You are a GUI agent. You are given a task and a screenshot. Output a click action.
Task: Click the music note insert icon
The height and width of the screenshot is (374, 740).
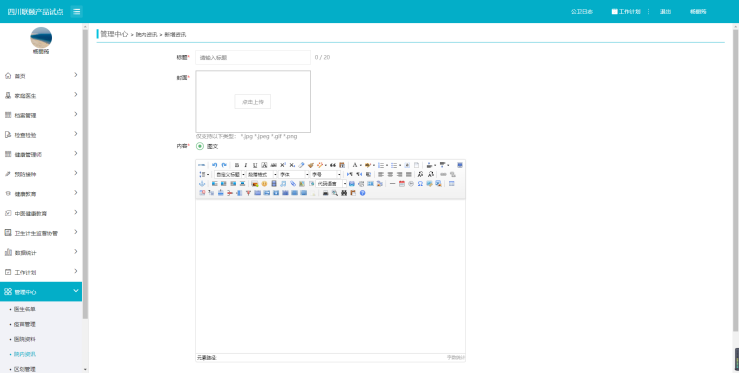pos(283,184)
